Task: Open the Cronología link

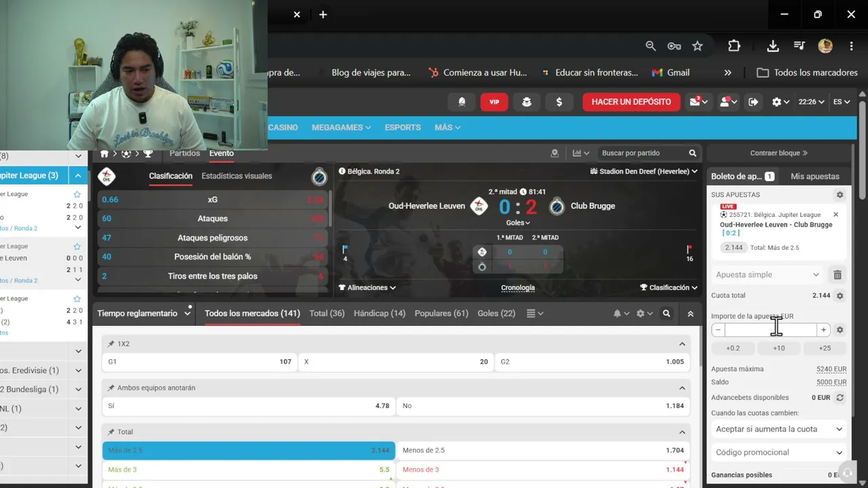Action: click(x=518, y=287)
